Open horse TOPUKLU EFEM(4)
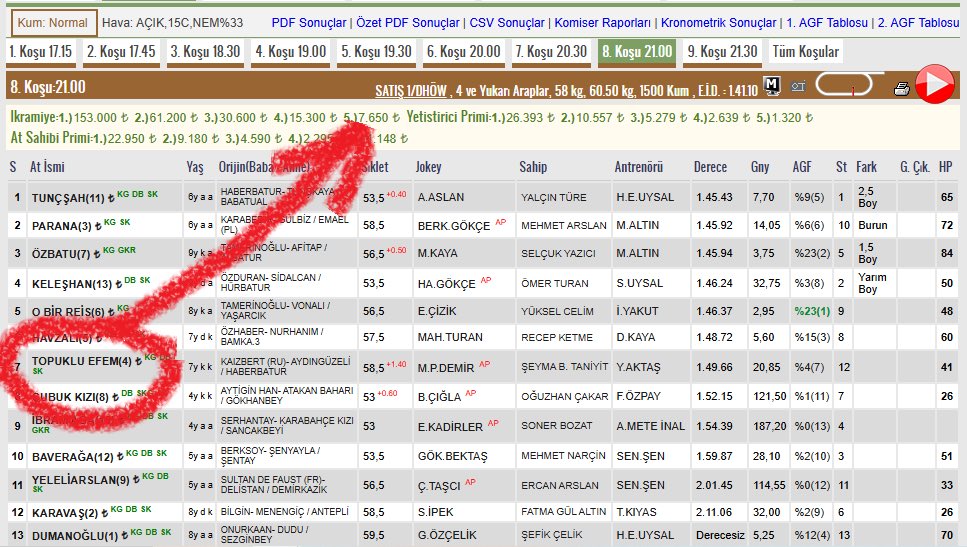Viewport: 967px width, 547px height. click(x=82, y=361)
